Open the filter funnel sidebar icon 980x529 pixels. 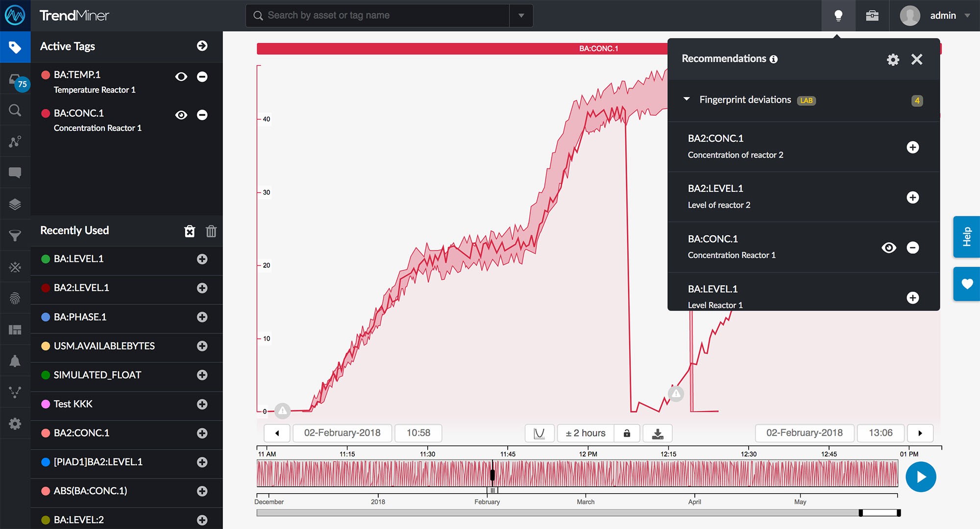coord(15,236)
